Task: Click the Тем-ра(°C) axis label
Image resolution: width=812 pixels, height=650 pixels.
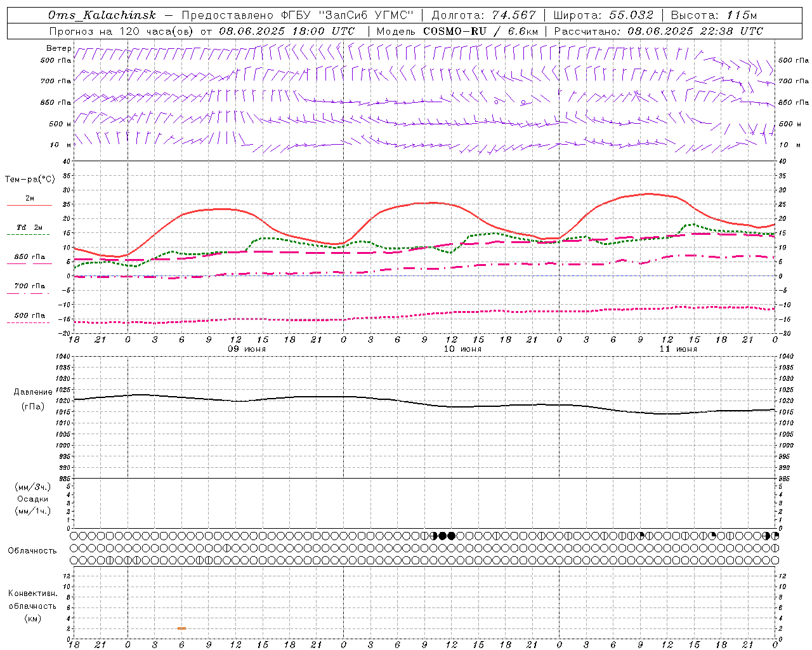Action: [30, 180]
